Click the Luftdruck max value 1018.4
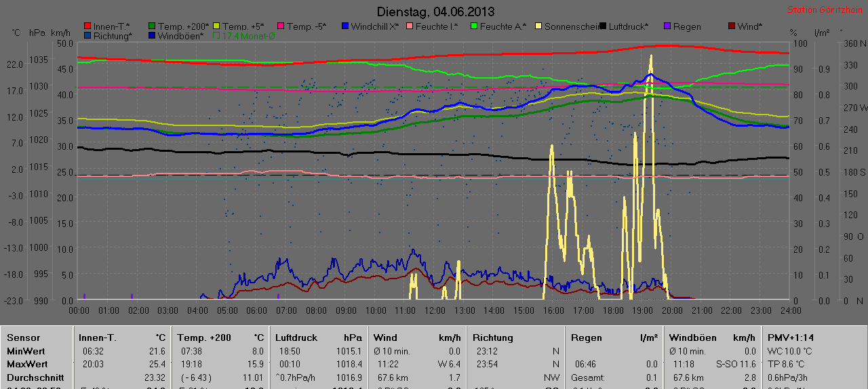This screenshot has height=389, width=868. click(x=349, y=364)
